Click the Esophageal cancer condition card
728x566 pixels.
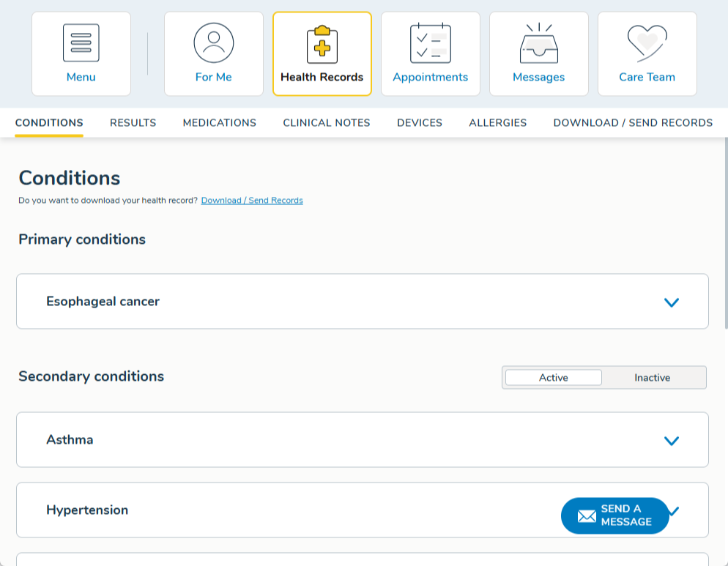click(x=363, y=302)
